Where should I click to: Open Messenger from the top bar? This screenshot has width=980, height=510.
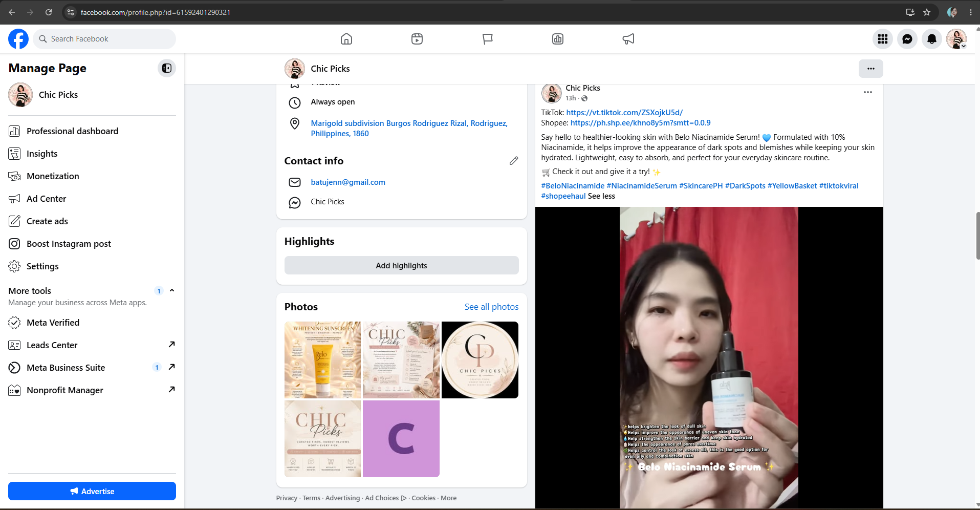tap(907, 39)
